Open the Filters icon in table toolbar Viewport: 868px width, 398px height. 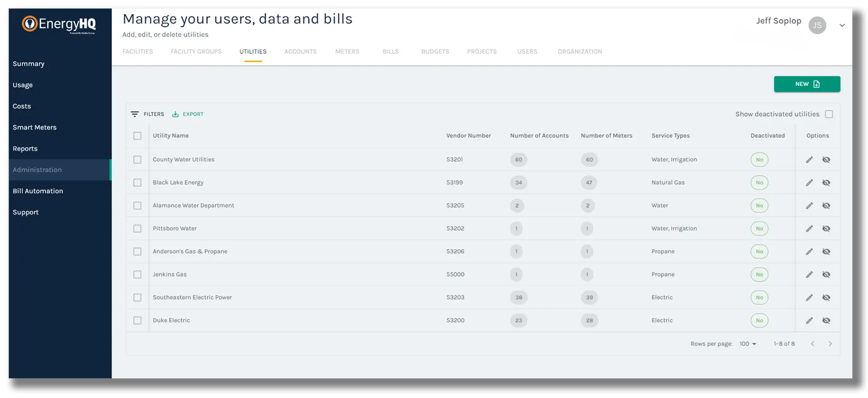(x=135, y=114)
